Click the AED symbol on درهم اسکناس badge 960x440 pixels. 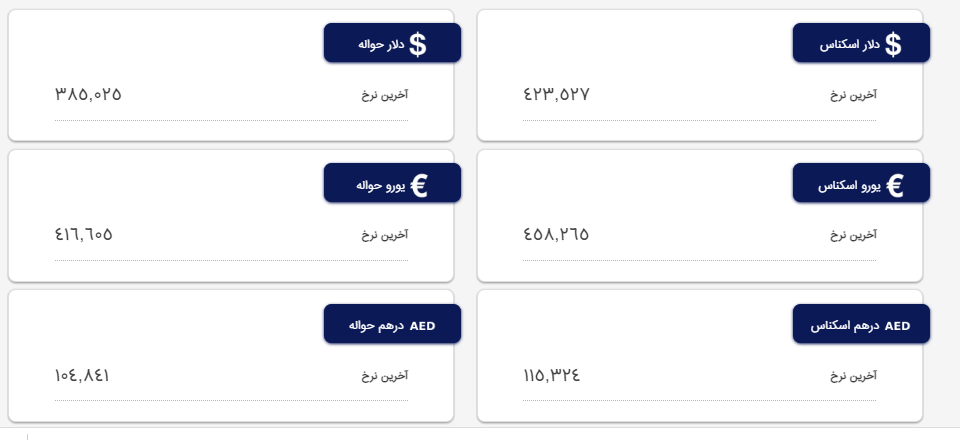(x=898, y=326)
